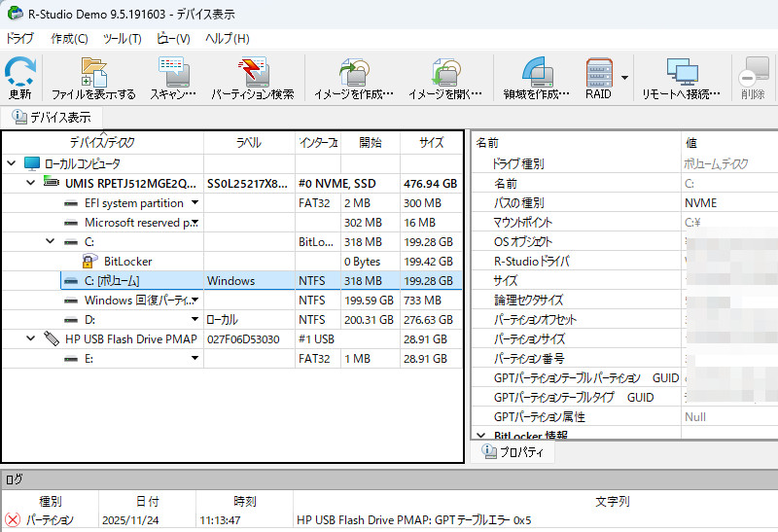Collapse the HP USB Flash Drive node
Image resolution: width=778 pixels, height=532 pixels.
[x=31, y=338]
